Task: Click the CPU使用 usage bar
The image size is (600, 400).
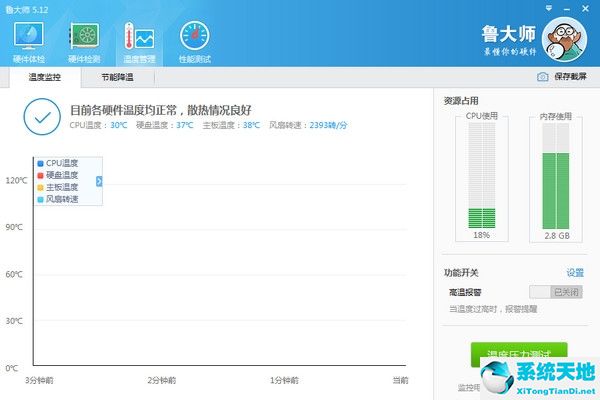Action: 482,175
